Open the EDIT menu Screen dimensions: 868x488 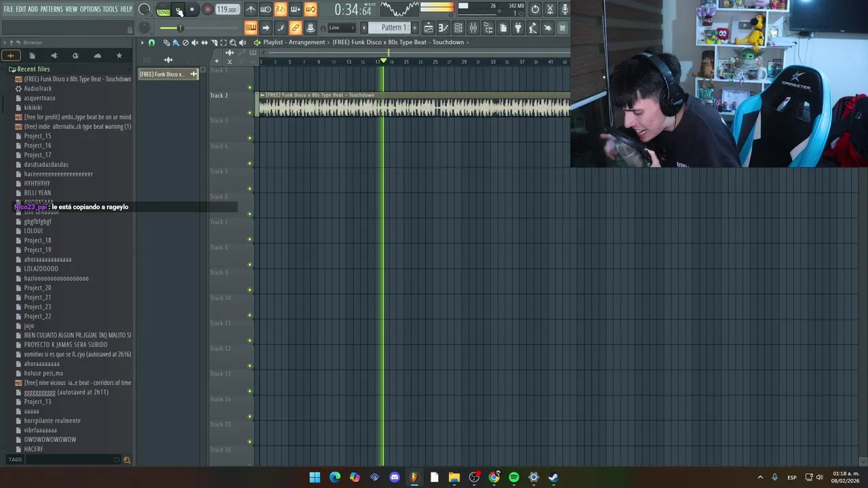pos(21,9)
